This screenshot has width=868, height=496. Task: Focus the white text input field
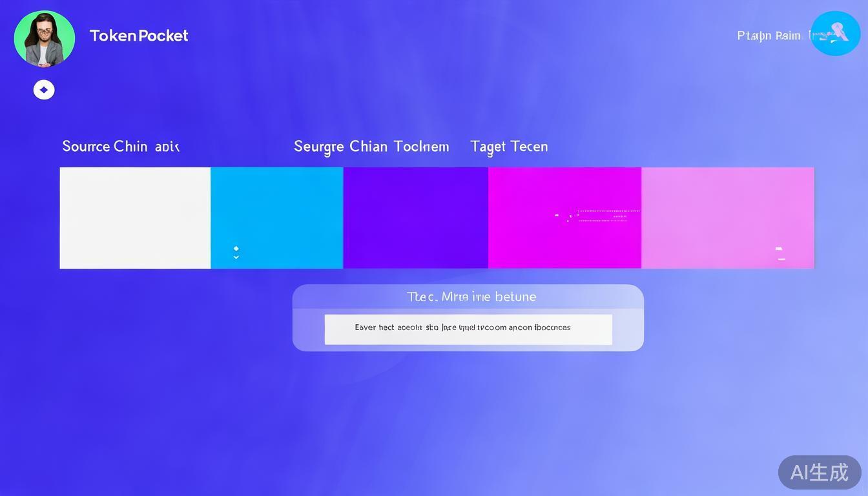(468, 329)
